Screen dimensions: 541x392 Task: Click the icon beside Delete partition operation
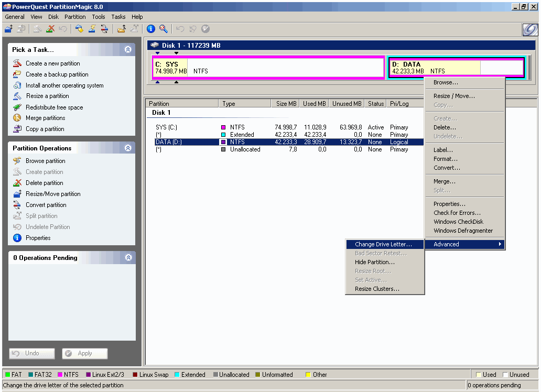click(17, 183)
